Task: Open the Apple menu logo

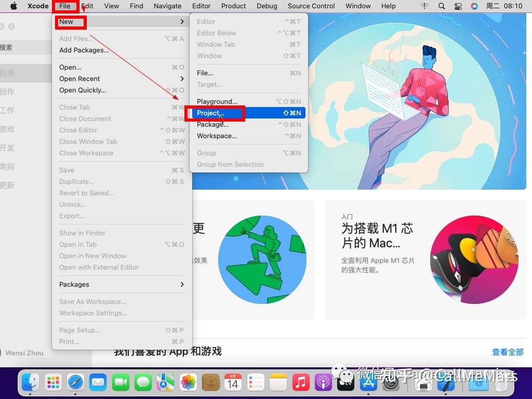Action: 14,6
